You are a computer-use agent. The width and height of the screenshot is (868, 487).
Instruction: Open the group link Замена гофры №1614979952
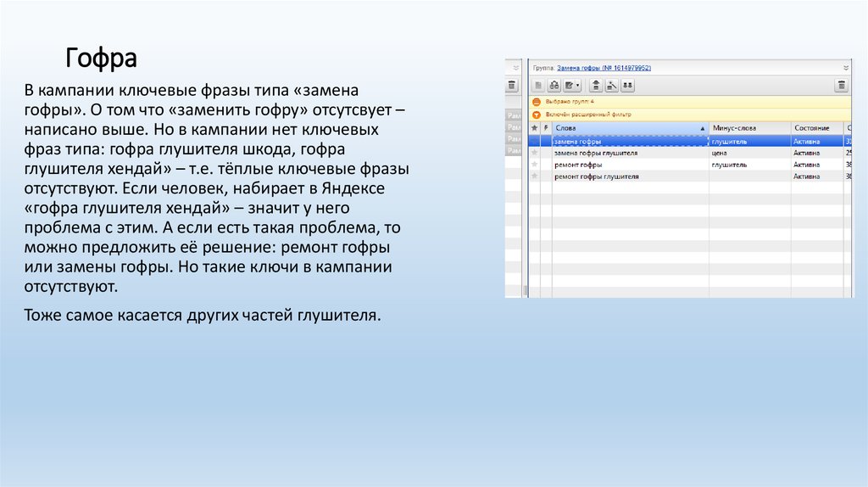click(604, 68)
